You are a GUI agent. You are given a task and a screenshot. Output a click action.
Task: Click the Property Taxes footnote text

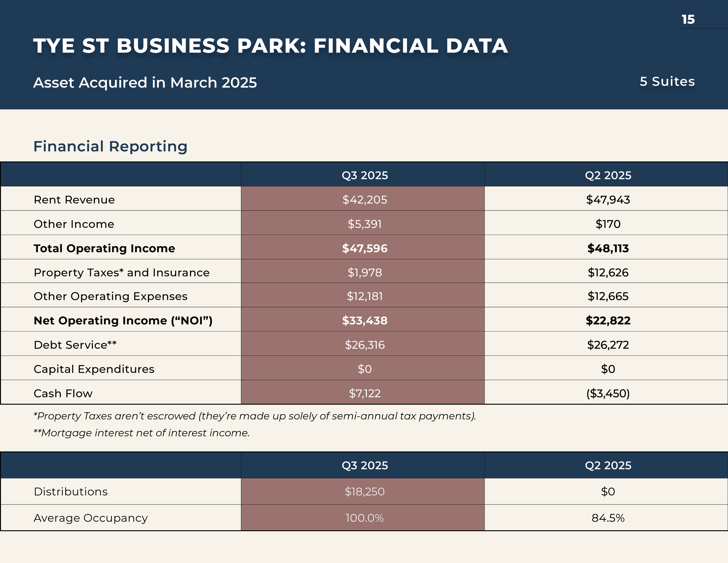pyautogui.click(x=255, y=416)
